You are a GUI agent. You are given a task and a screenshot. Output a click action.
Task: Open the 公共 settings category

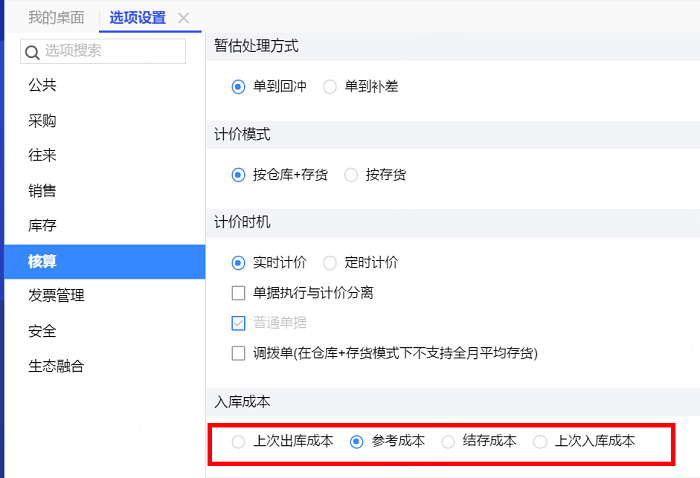(43, 86)
